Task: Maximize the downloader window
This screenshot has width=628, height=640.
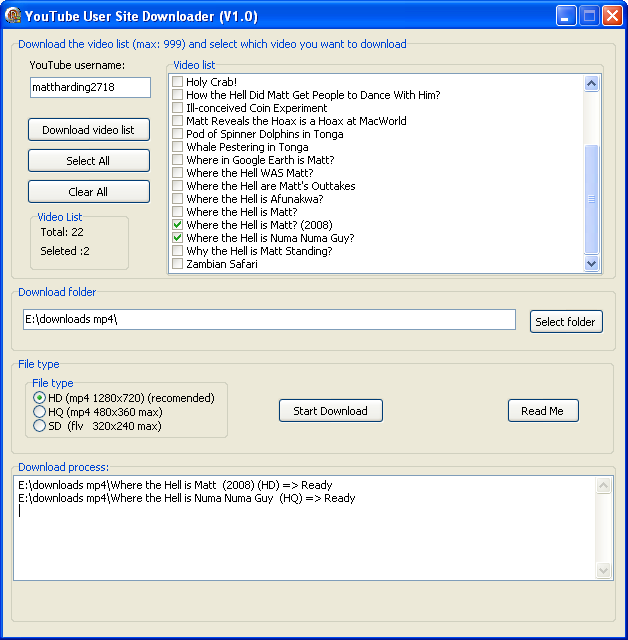Action: [589, 16]
